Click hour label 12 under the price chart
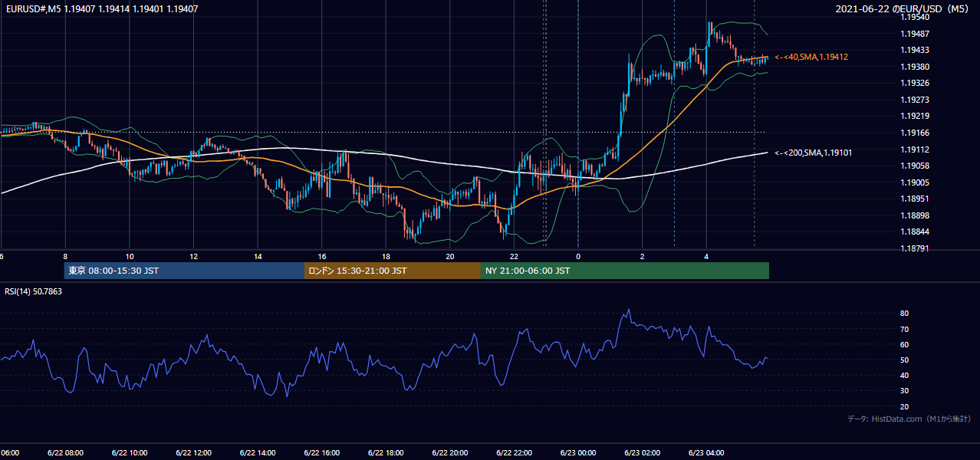Viewport: 980px width, 460px height. pyautogui.click(x=193, y=257)
